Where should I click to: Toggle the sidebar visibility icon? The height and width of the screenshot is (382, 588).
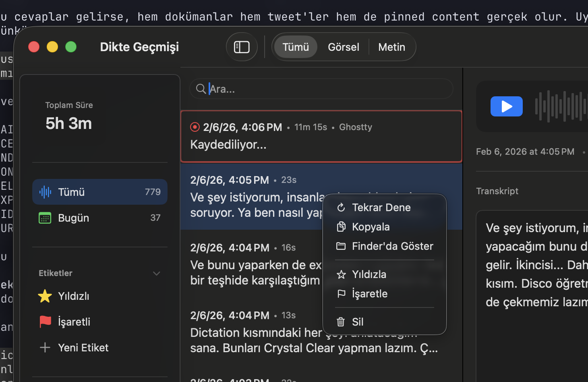click(242, 47)
